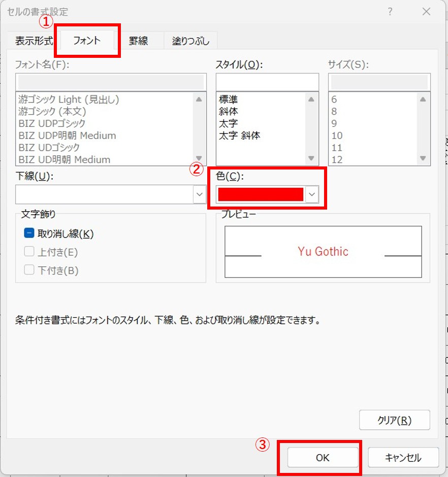Image resolution: width=448 pixels, height=477 pixels.
Task: Choose 太字 斜体 style
Action: click(239, 135)
